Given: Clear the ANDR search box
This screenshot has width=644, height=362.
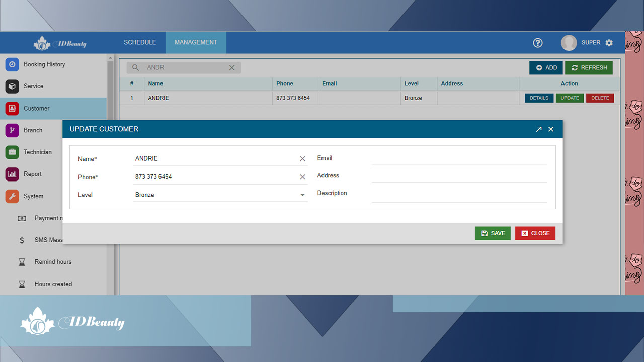Looking at the screenshot, I should pyautogui.click(x=232, y=68).
